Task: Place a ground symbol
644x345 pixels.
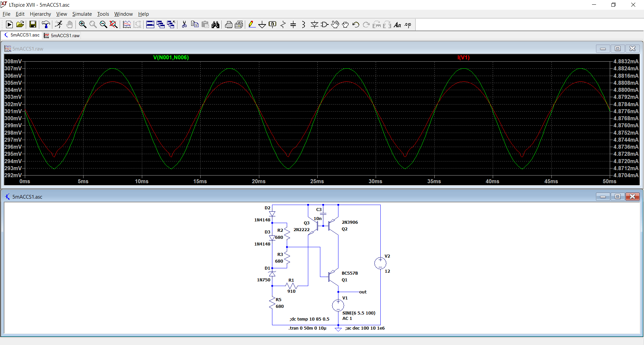Action: point(262,24)
